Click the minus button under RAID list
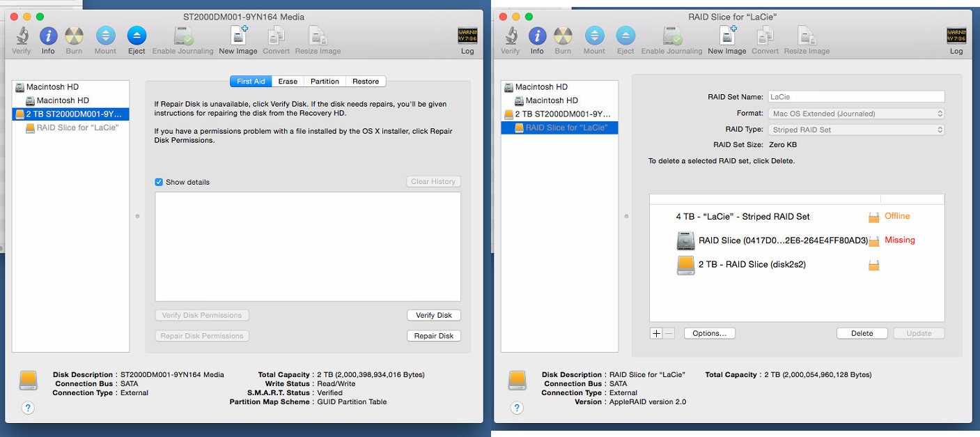The image size is (980, 437). (x=669, y=333)
